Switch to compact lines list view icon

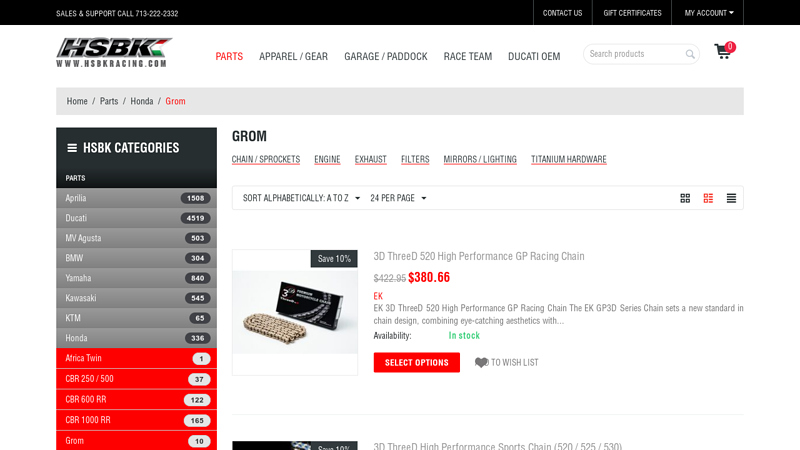click(x=731, y=198)
